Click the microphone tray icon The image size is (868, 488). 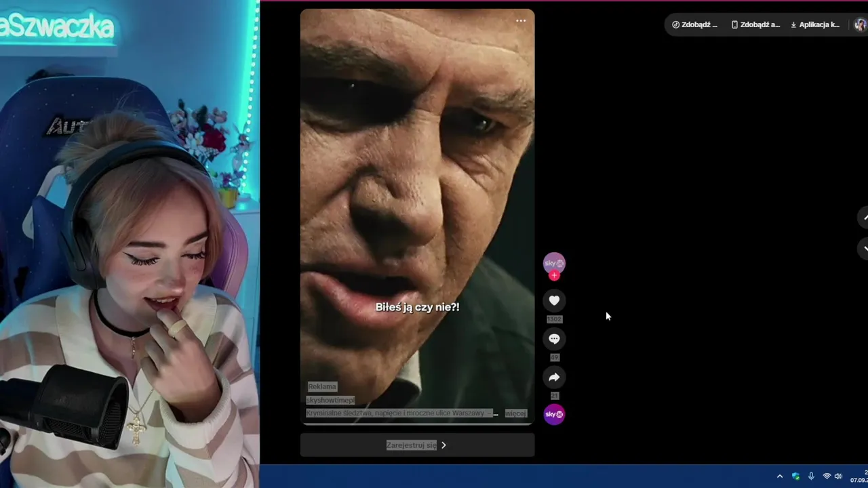(x=811, y=476)
